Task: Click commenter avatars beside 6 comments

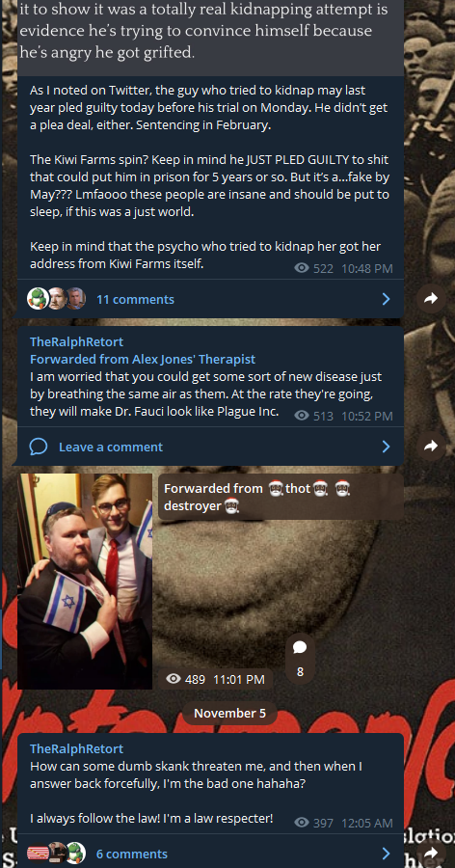Action: tap(57, 854)
